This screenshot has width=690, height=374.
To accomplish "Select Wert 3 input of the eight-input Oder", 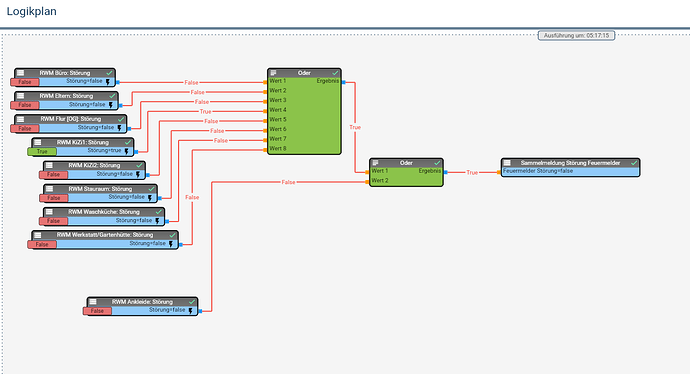I will tap(278, 100).
